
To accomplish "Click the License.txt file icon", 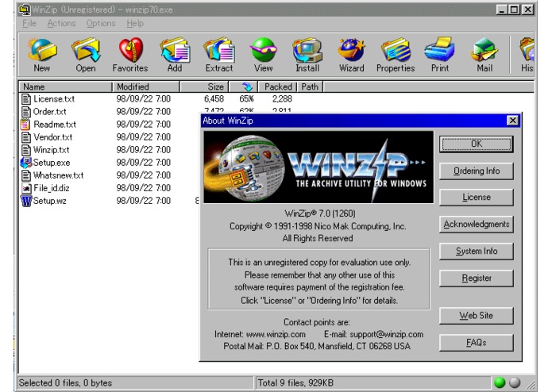I will (x=26, y=98).
